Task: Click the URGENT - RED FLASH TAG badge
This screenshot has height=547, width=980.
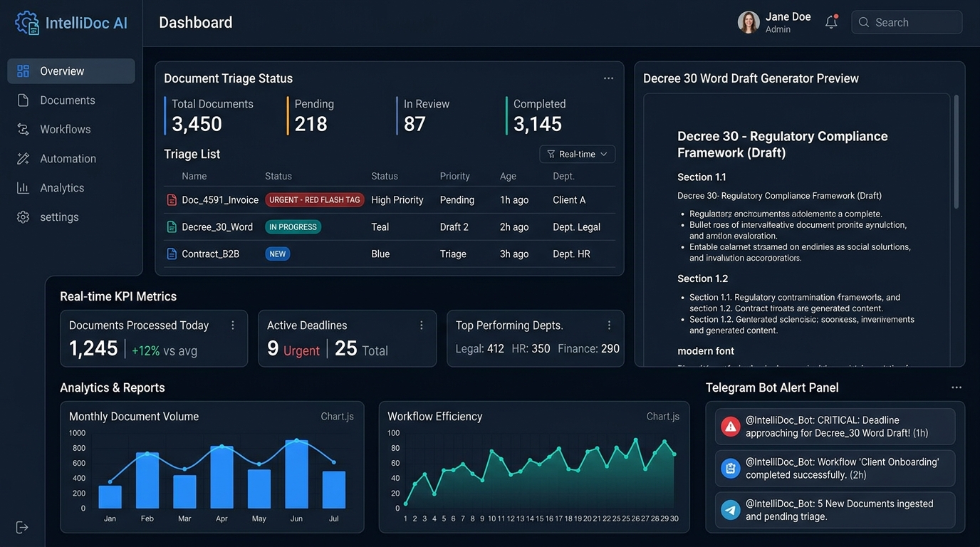Action: (315, 200)
